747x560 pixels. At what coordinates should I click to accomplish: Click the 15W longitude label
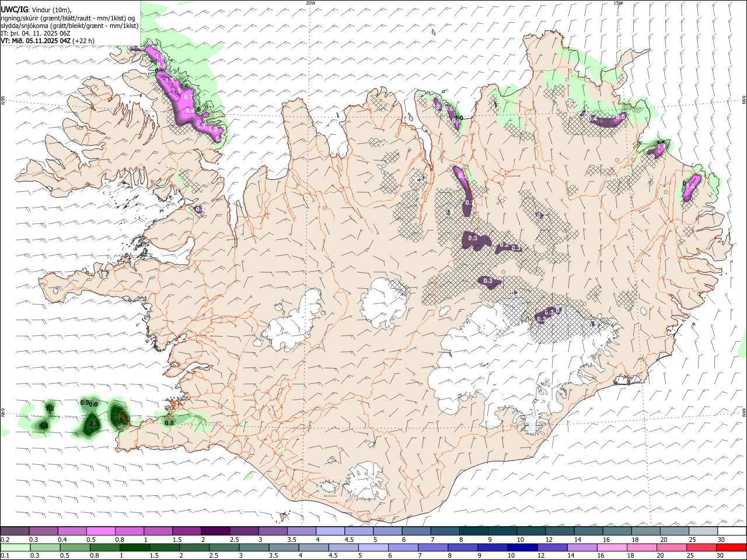click(618, 3)
